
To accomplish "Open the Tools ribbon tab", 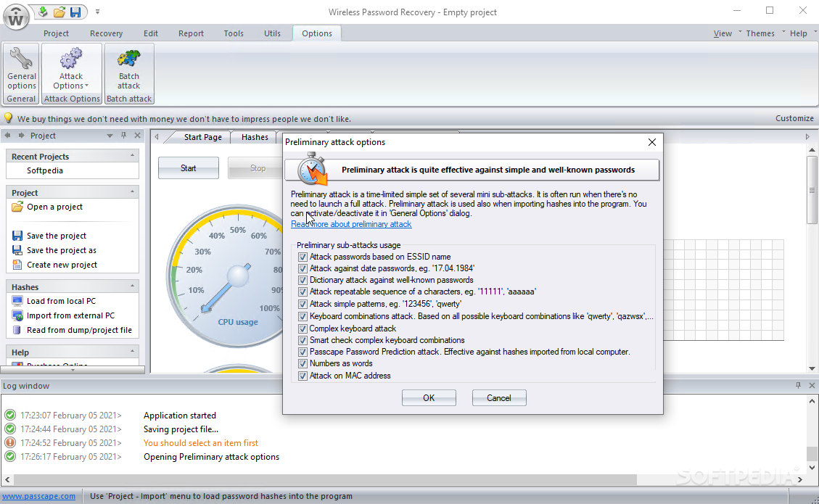I will [234, 33].
